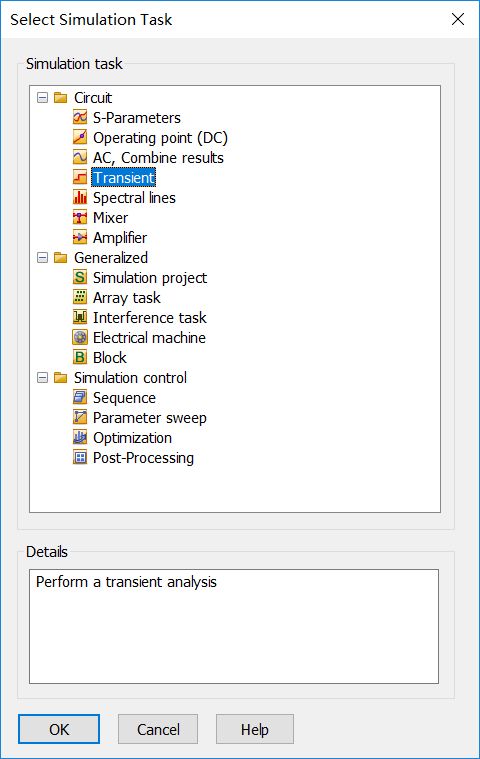The height and width of the screenshot is (759, 480).
Task: Collapse the Circuit folder
Action: [x=43, y=98]
